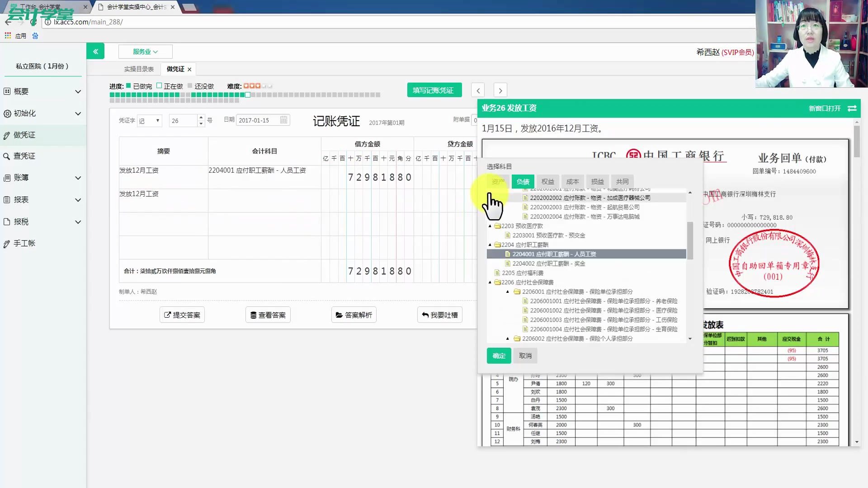Open the 手工帐 sidebar item
The image size is (868, 488).
(x=24, y=244)
